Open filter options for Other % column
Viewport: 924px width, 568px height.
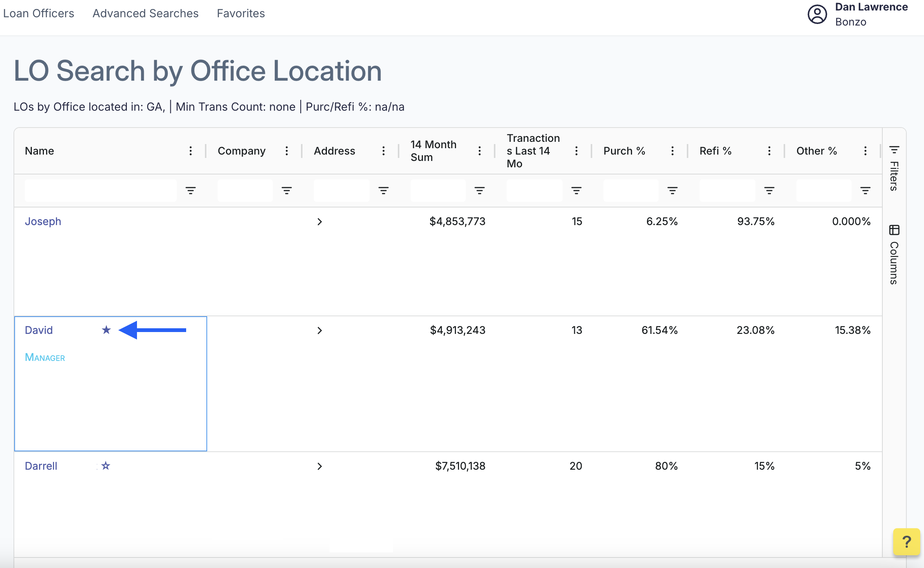point(865,191)
